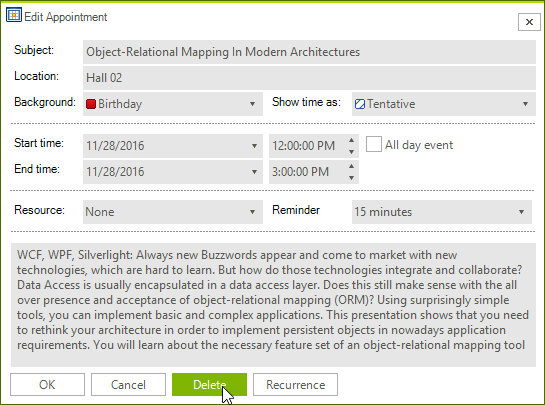Click the Edit Appointment calendar icon
The image size is (545, 405).
pos(14,15)
